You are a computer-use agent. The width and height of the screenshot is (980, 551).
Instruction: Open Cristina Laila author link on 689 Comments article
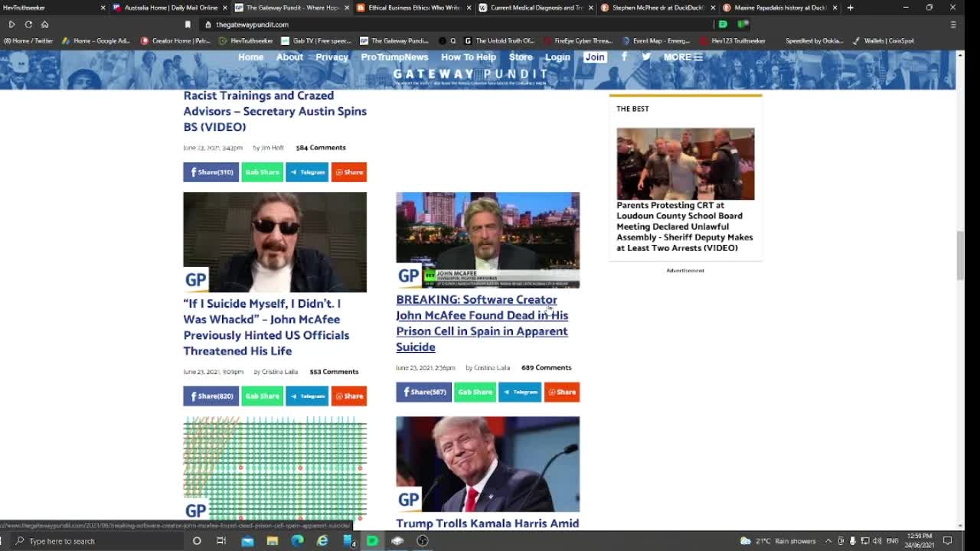(492, 367)
